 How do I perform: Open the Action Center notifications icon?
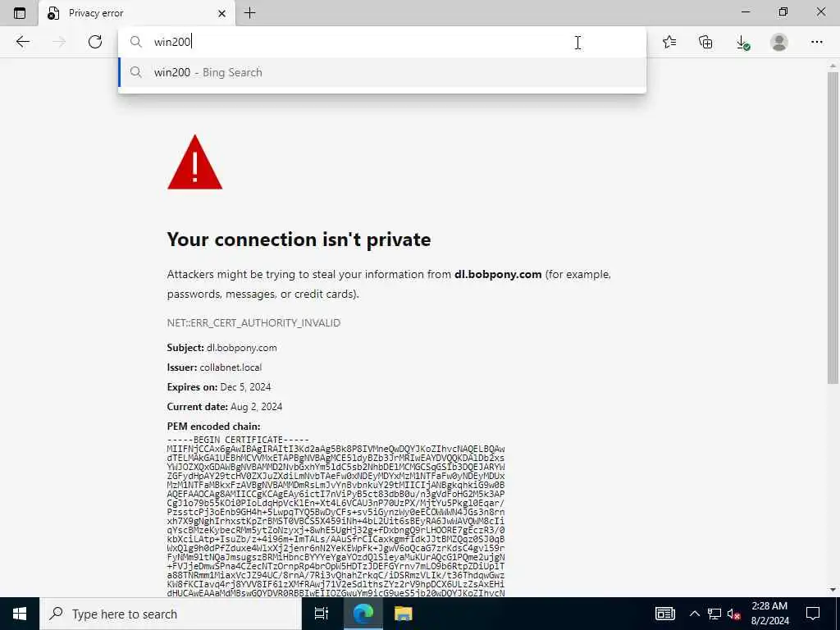pos(813,614)
